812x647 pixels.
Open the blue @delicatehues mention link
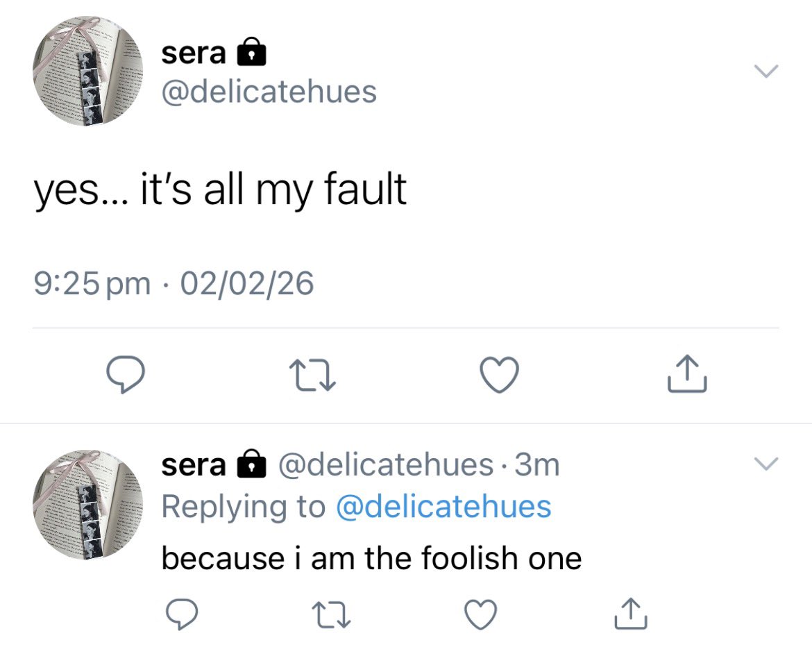point(443,506)
